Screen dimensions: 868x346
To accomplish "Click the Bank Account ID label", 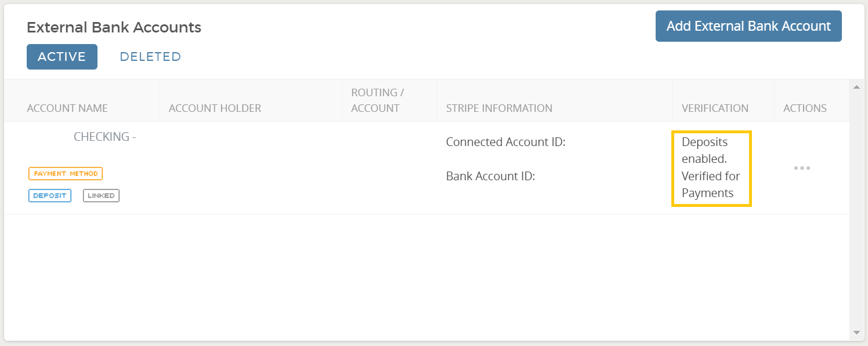I will (x=490, y=176).
